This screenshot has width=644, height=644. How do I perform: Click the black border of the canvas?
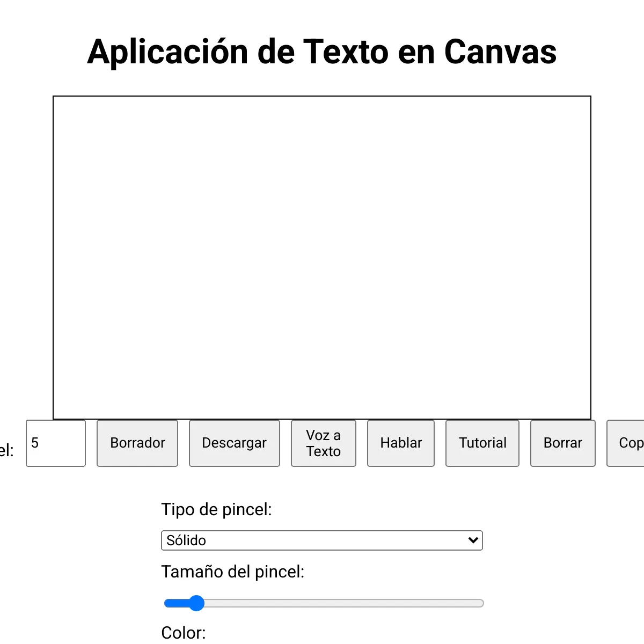322,97
